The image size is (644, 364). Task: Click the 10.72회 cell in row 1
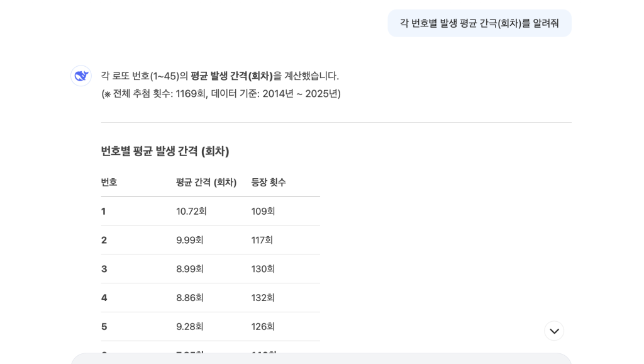coord(191,212)
